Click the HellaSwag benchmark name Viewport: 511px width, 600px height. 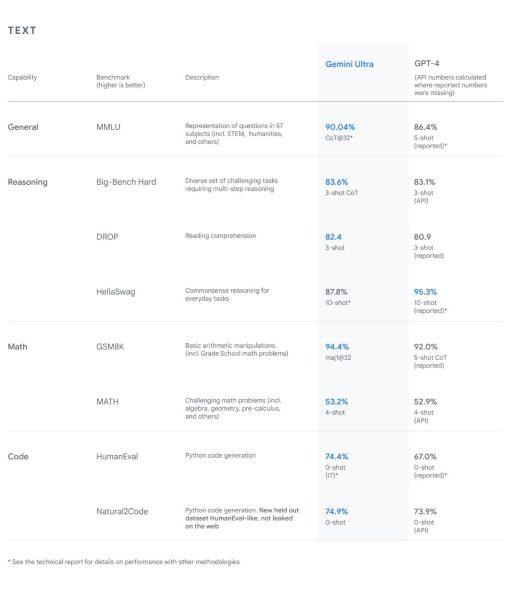[116, 292]
